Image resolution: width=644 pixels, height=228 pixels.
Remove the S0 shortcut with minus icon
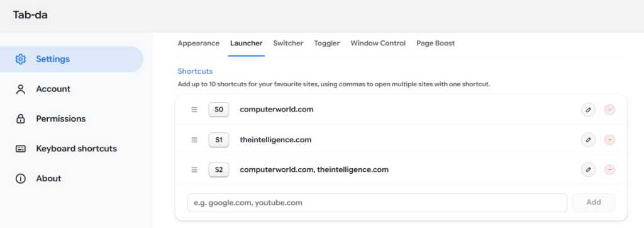(x=610, y=110)
